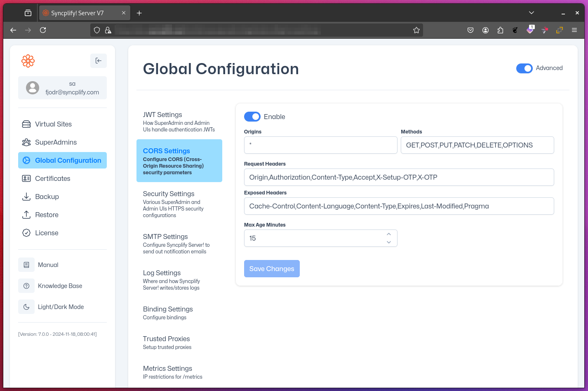Open the Backup page
The height and width of the screenshot is (391, 588).
coord(62,197)
